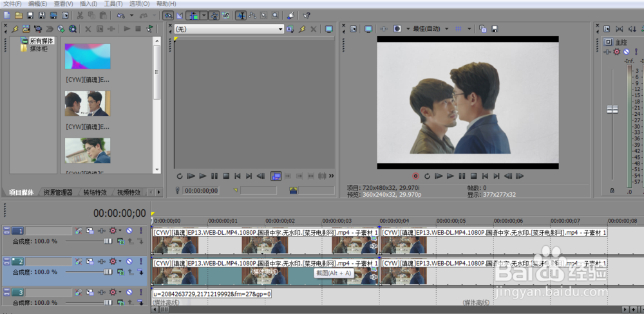The image size is (644, 314).
Task: Select the colorful gradient media thumbnail
Action: [88, 56]
